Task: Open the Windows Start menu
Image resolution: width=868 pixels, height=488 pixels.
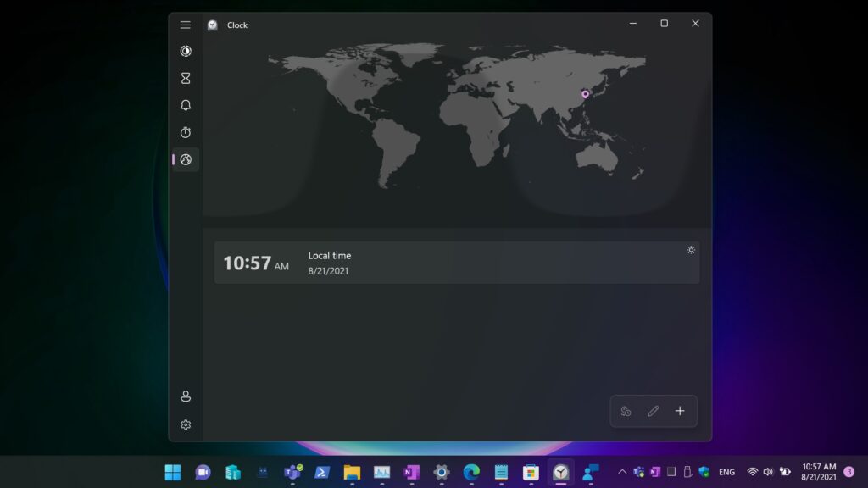Action: pos(172,472)
